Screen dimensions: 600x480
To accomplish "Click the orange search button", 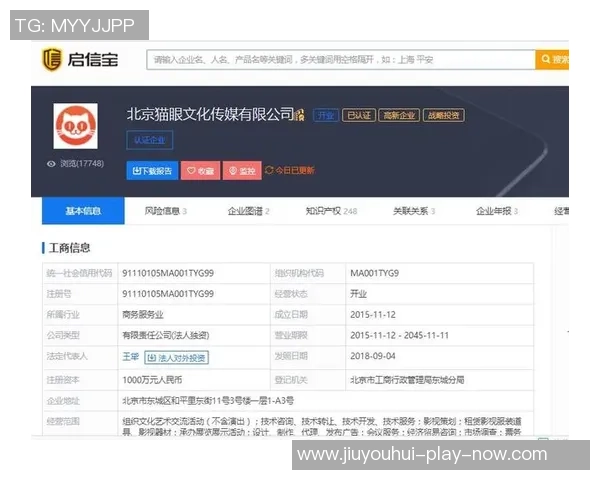I will [x=552, y=59].
